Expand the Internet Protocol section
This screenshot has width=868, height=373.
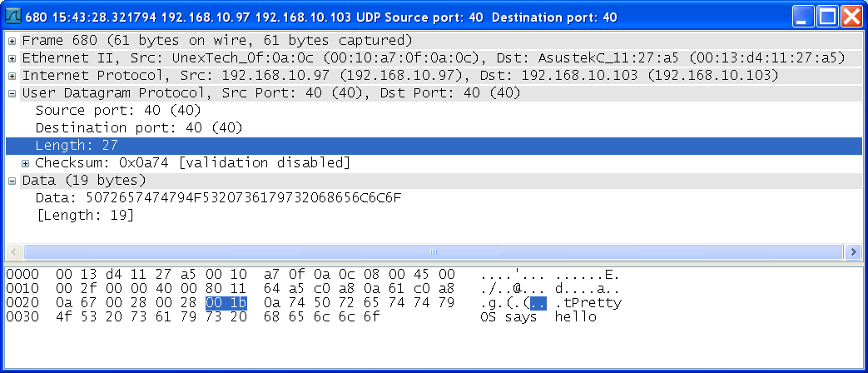click(12, 76)
